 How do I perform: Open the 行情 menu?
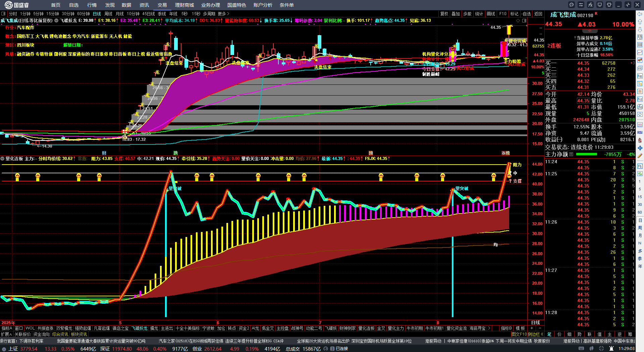tap(92, 5)
